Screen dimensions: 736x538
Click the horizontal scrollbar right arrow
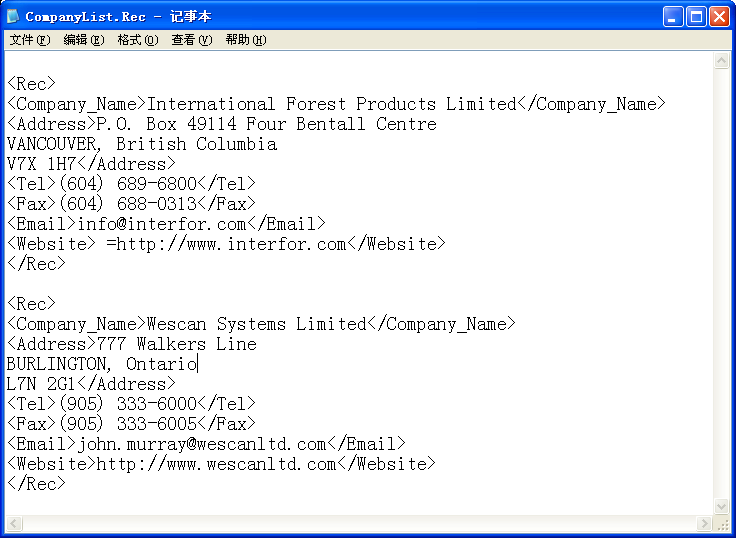pos(705,524)
